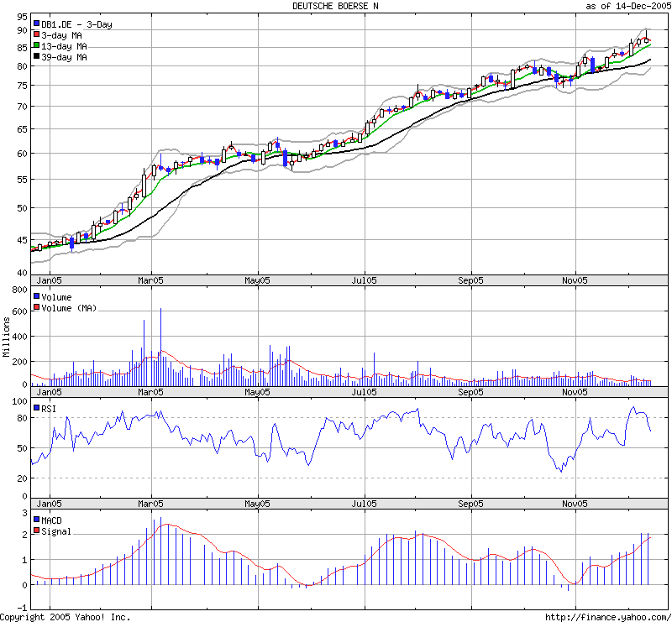Viewport: 672px width, 622px height.
Task: Click the 'RSI' legend label
Action: 49,409
